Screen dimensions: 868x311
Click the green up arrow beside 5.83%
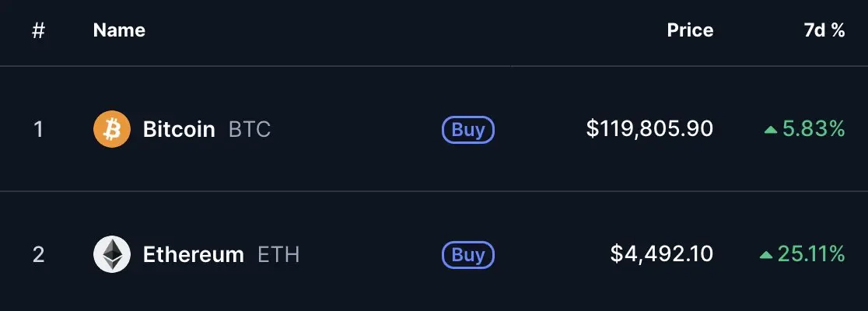[771, 130]
